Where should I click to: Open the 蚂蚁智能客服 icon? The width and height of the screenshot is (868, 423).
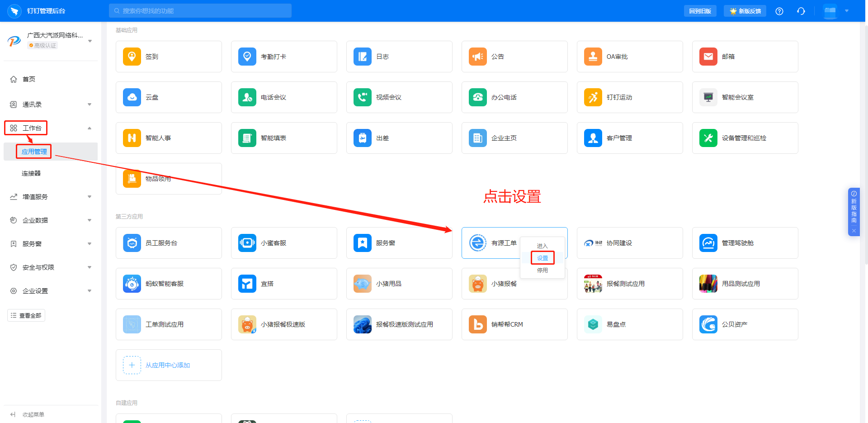click(x=132, y=284)
